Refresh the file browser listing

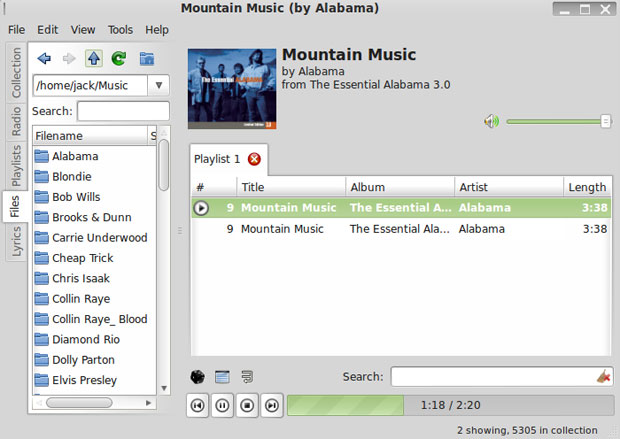point(119,59)
